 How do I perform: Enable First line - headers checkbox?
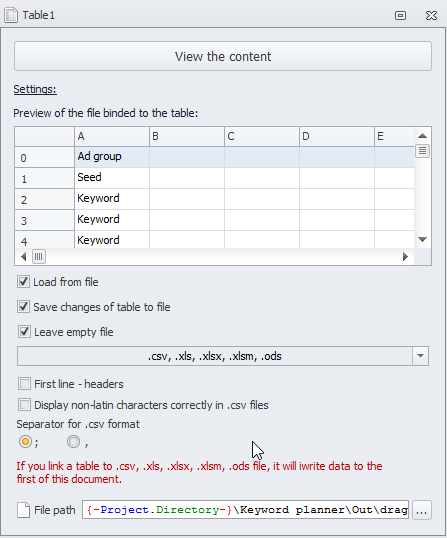(24, 384)
